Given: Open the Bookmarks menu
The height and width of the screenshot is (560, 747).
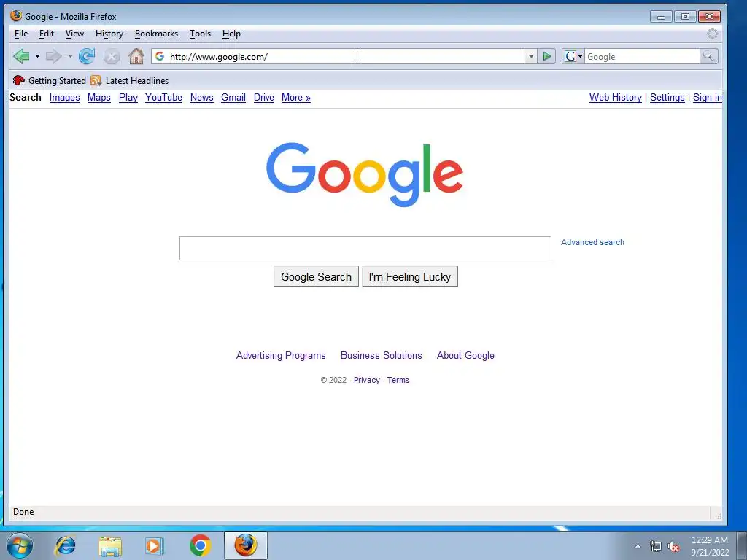Looking at the screenshot, I should point(156,34).
